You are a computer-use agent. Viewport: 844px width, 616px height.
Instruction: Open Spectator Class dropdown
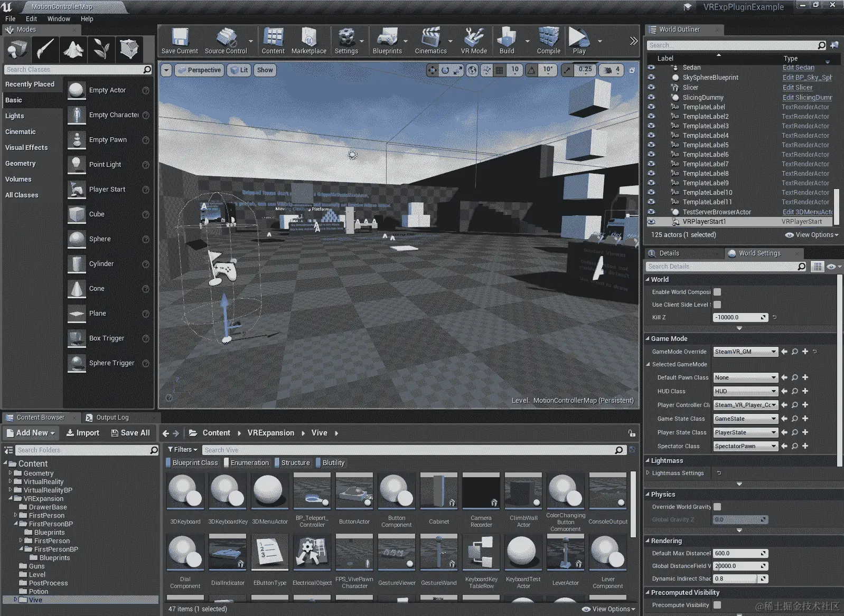pos(745,446)
